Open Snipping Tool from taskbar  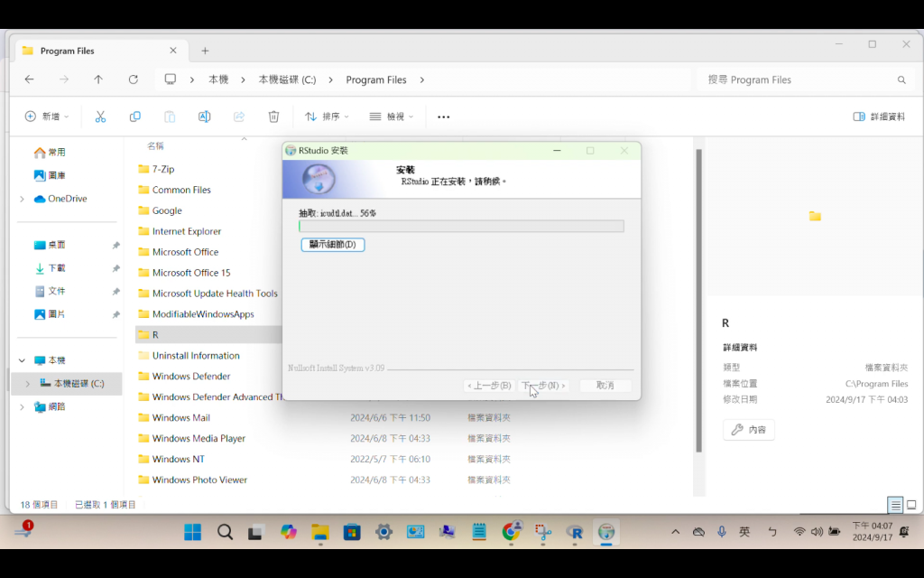point(542,532)
